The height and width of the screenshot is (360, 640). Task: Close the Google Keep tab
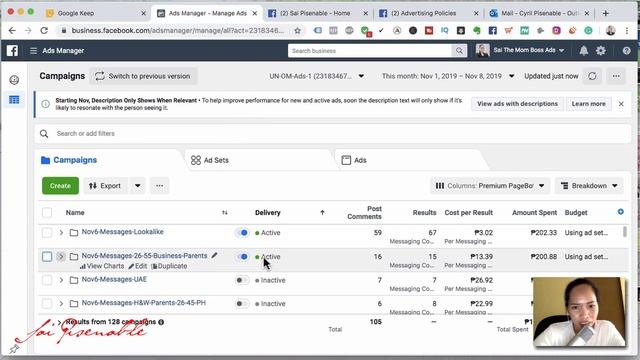coord(144,13)
